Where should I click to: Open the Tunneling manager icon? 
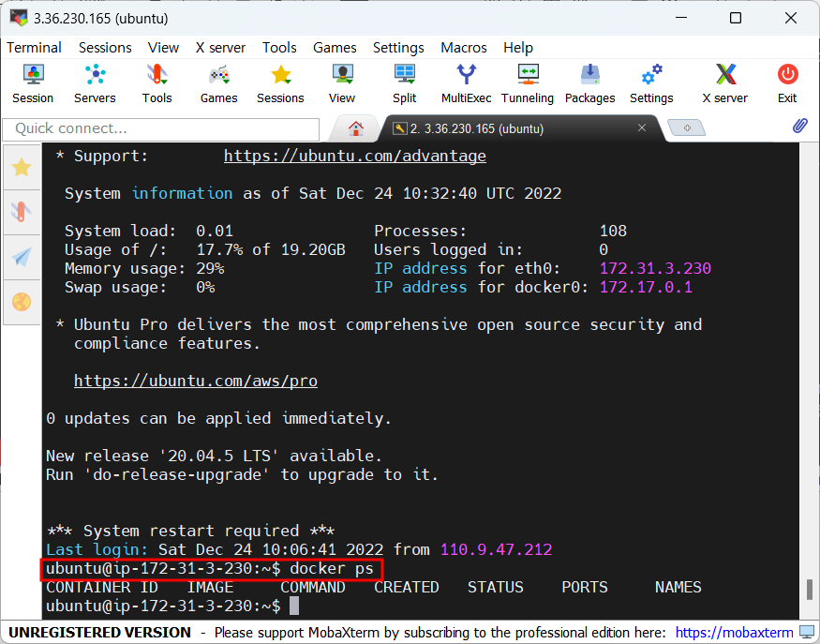(x=528, y=83)
